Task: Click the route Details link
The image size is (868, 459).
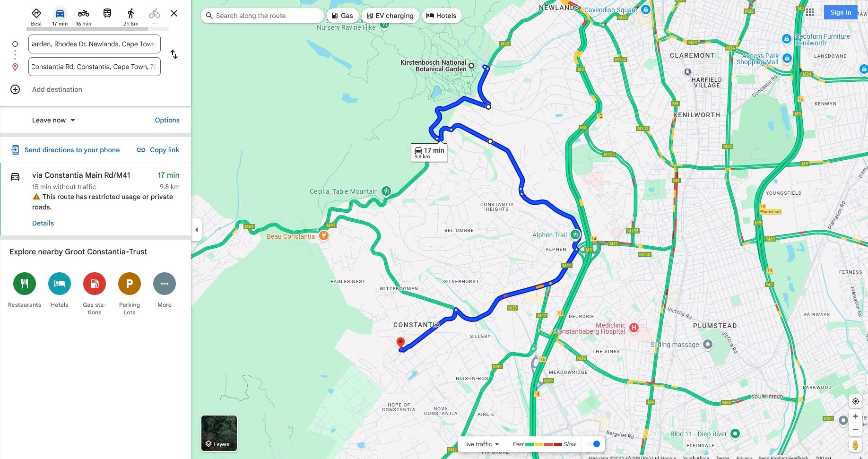Action: [x=43, y=223]
